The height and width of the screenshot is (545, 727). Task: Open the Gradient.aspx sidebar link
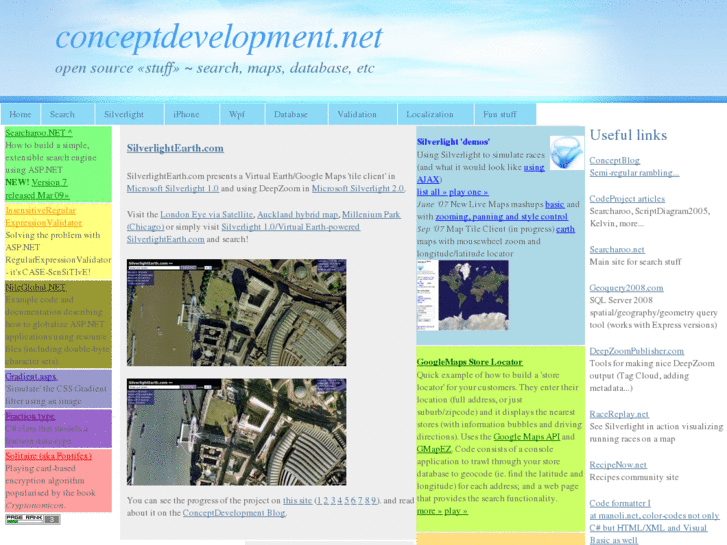point(31,377)
